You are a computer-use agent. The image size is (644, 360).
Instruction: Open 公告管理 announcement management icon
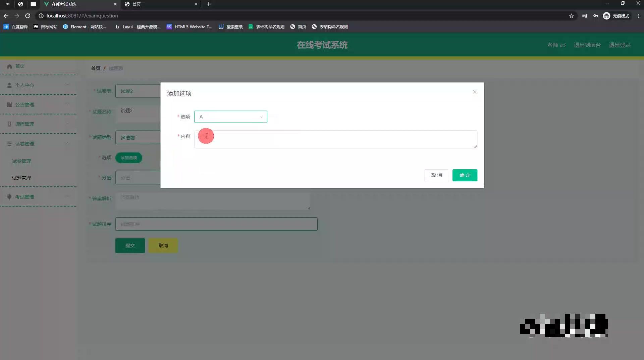(x=9, y=104)
